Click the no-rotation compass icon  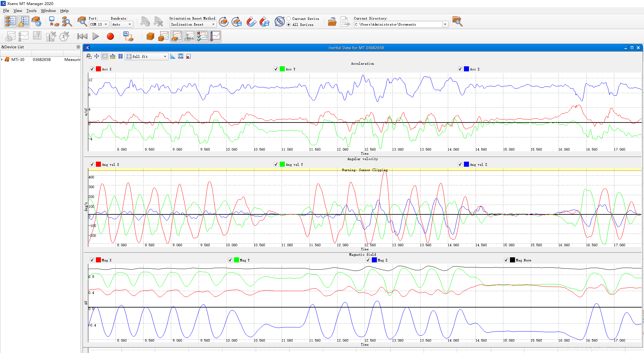click(279, 21)
